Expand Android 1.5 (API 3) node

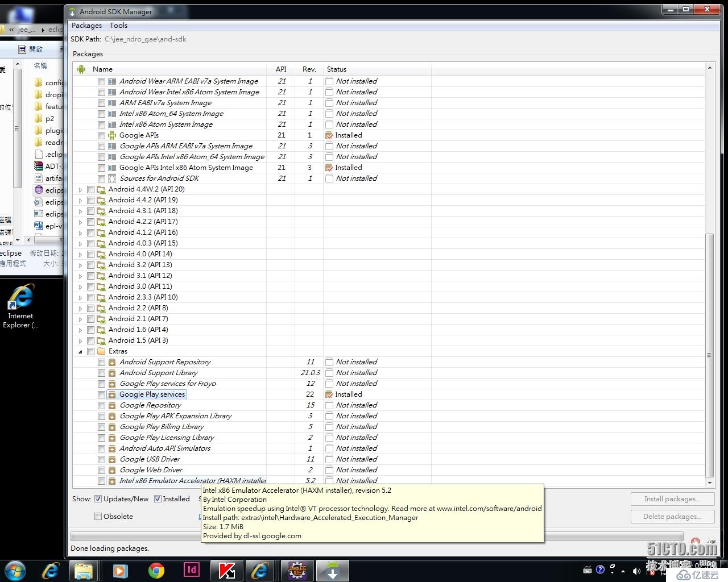click(x=80, y=341)
